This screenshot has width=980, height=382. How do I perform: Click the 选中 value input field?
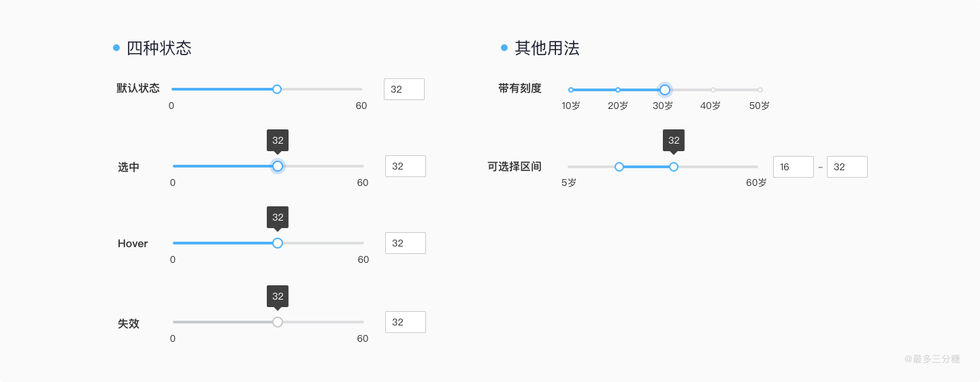pos(406,166)
